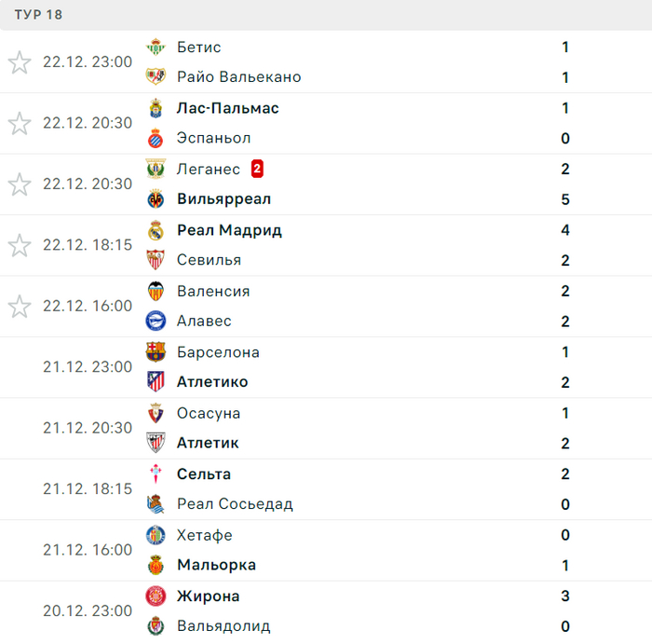Open the Реал Сосьедад team link

235,504
